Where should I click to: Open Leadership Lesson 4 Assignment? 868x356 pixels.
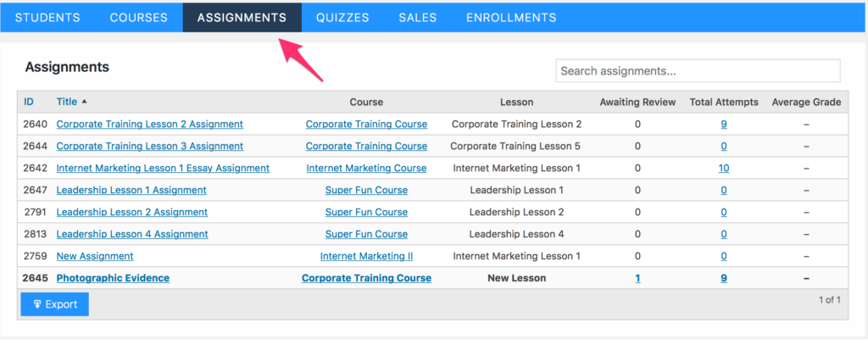pos(131,234)
